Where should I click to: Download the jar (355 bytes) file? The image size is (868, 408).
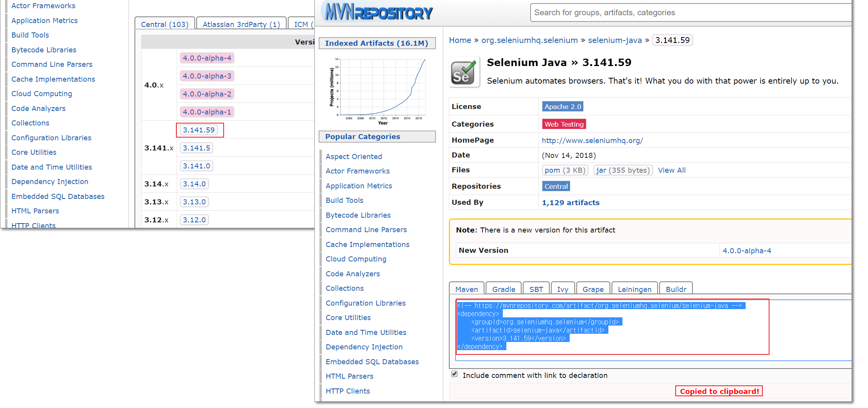(x=623, y=170)
